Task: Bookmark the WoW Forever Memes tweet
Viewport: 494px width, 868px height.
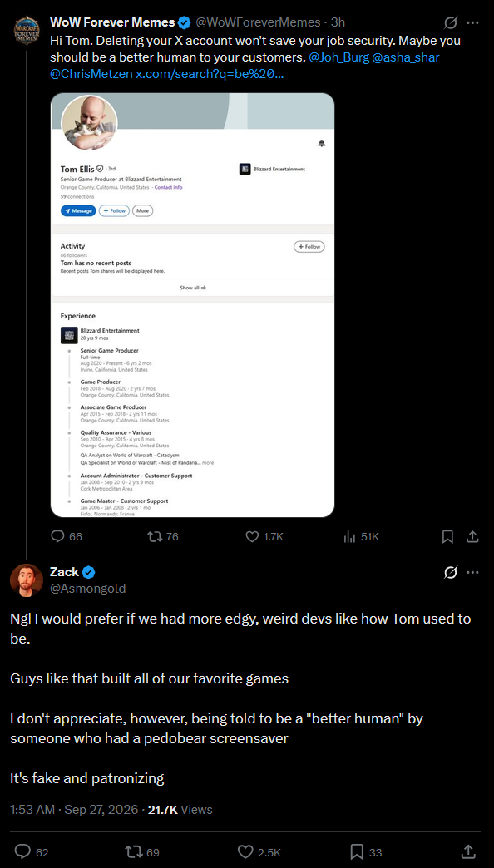Action: (x=447, y=536)
